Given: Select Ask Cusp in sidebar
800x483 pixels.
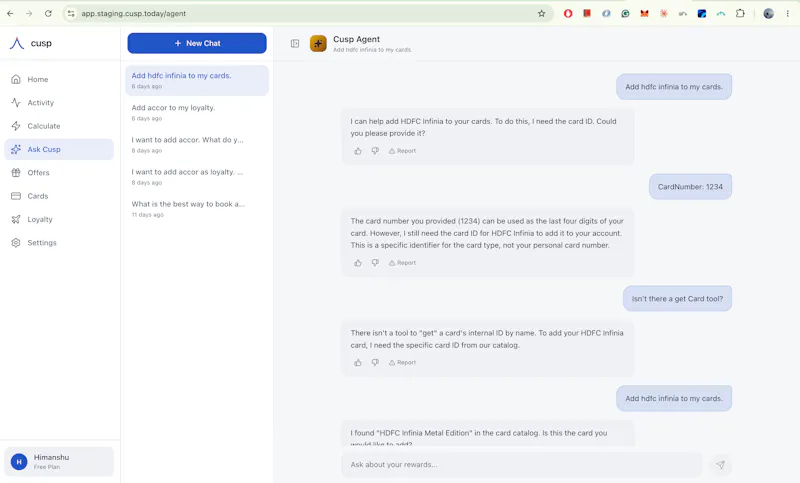Looking at the screenshot, I should [x=59, y=149].
